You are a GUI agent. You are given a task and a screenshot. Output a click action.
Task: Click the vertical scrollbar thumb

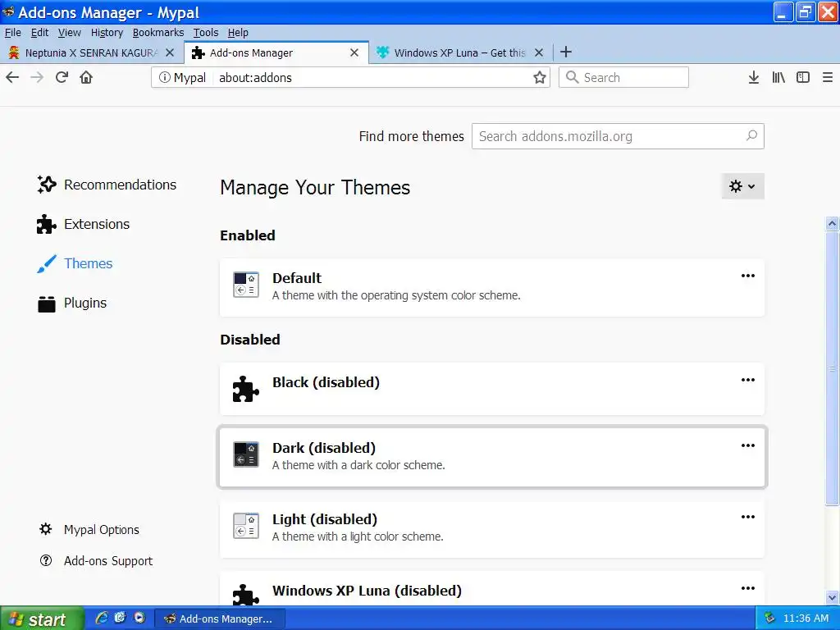point(832,368)
